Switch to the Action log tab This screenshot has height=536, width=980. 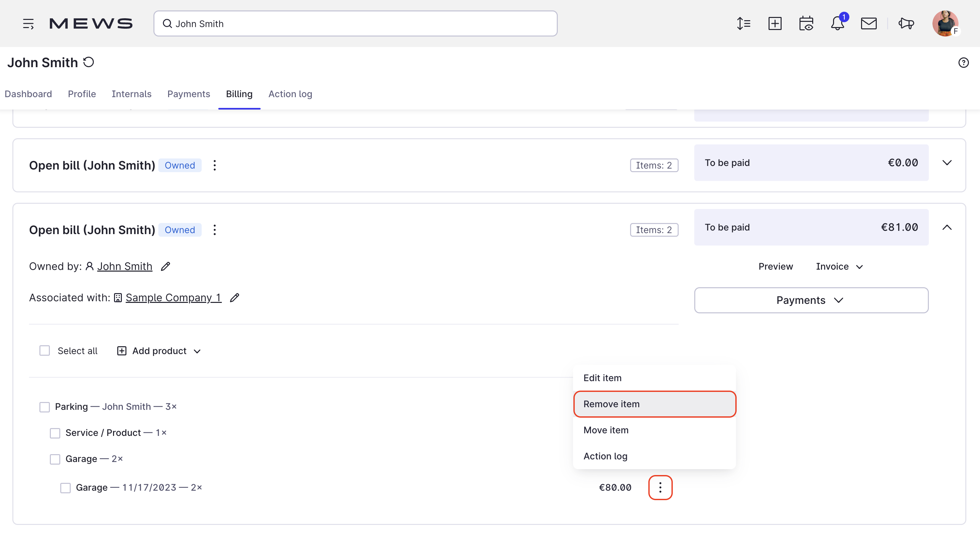(x=290, y=94)
